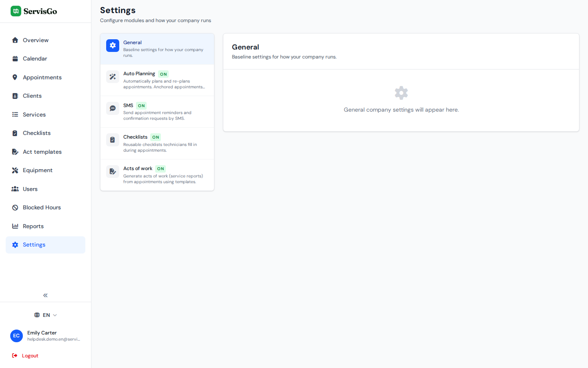Click the red Logout arrow icon
The height and width of the screenshot is (368, 588).
(15, 356)
